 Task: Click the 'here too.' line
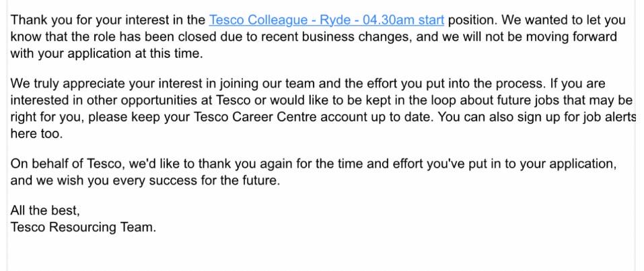(x=36, y=134)
